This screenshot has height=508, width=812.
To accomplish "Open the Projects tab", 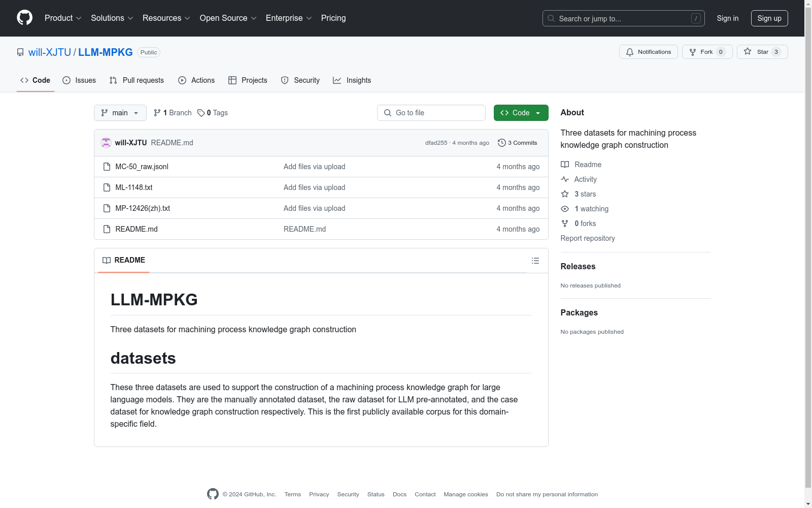I will (248, 80).
